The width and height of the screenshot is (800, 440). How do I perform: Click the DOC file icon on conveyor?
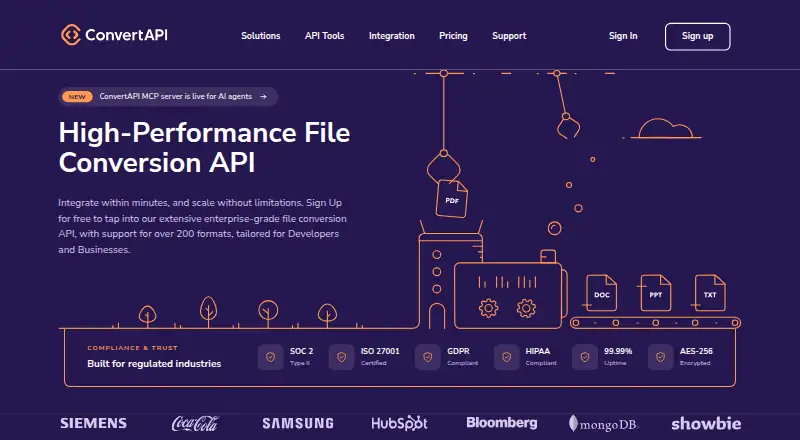pyautogui.click(x=602, y=293)
